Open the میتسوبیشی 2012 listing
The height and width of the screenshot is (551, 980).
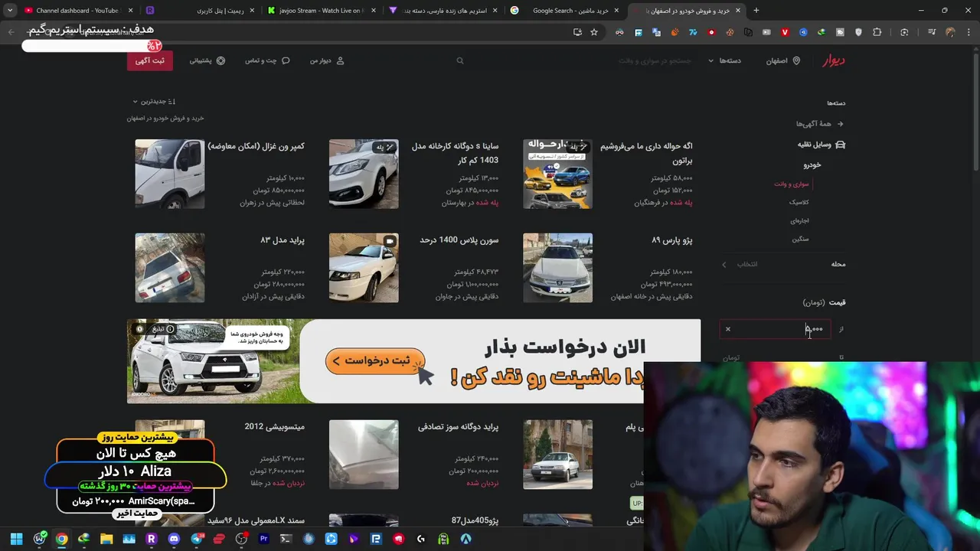[220, 455]
